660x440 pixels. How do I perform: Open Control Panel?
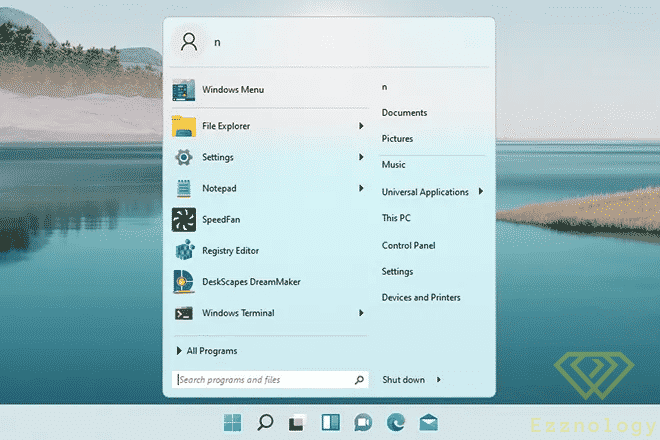pyautogui.click(x=409, y=245)
